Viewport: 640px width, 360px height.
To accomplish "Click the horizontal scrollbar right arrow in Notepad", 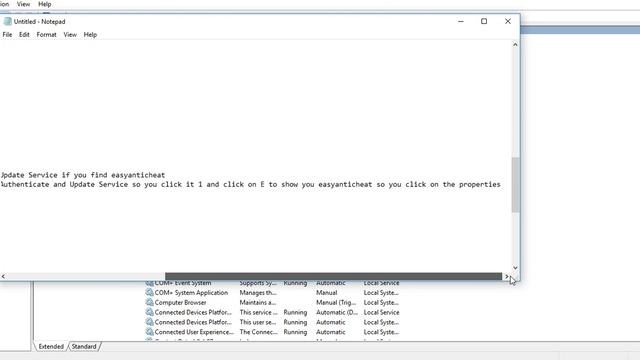I will (x=507, y=276).
